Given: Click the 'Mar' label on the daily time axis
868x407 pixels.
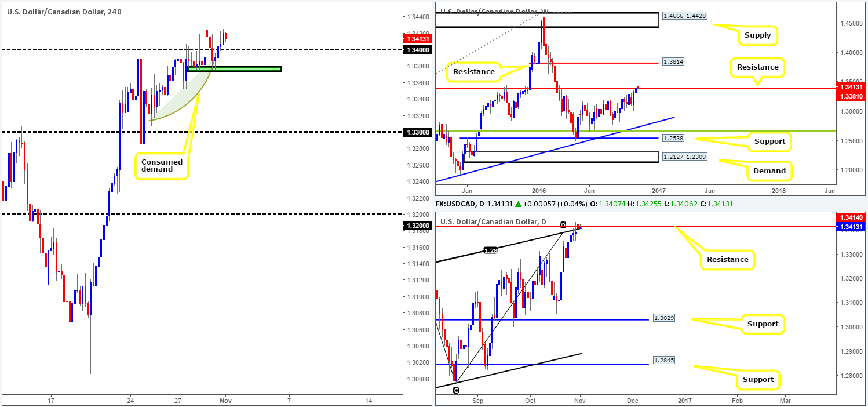Looking at the screenshot, I should point(785,401).
